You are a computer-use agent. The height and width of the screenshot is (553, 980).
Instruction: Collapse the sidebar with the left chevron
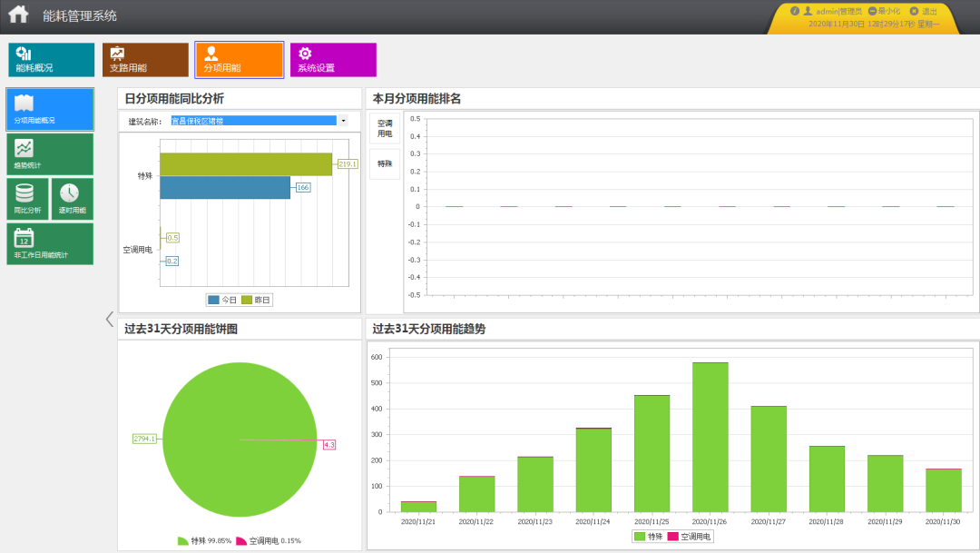click(x=110, y=319)
